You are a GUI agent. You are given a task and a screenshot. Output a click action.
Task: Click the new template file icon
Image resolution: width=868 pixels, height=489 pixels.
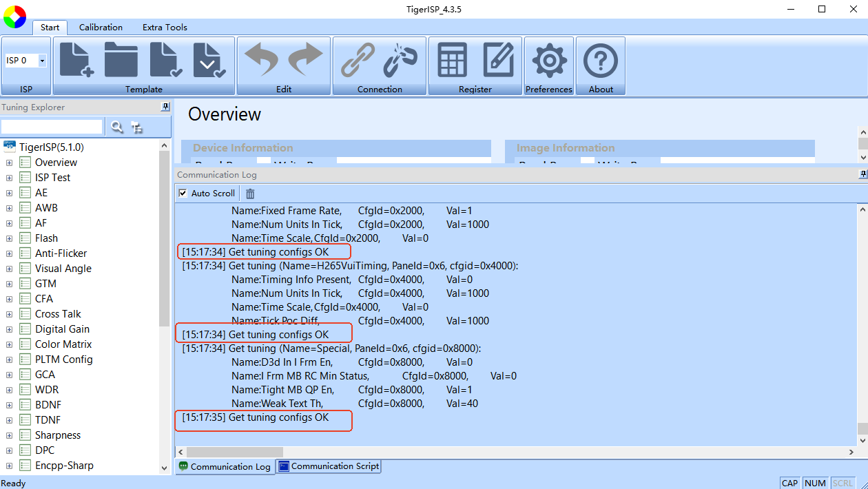76,60
